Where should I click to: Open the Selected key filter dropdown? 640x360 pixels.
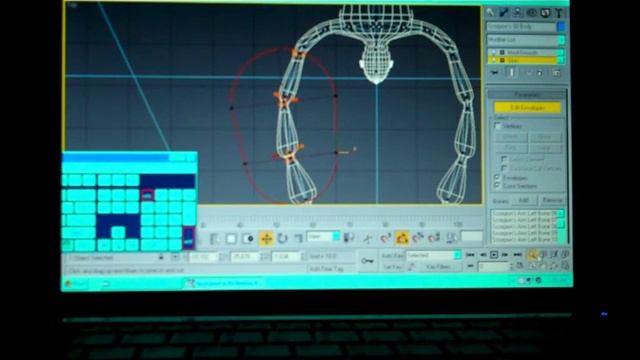(433, 256)
